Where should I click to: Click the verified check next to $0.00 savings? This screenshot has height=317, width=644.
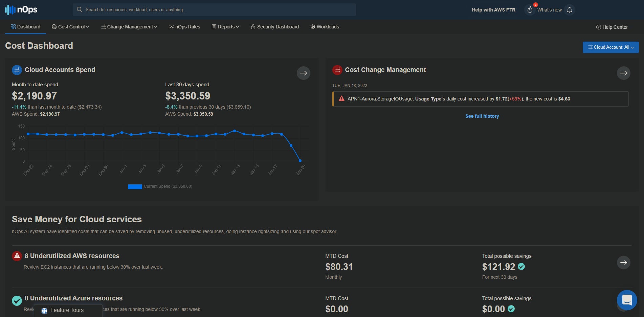tap(511, 309)
